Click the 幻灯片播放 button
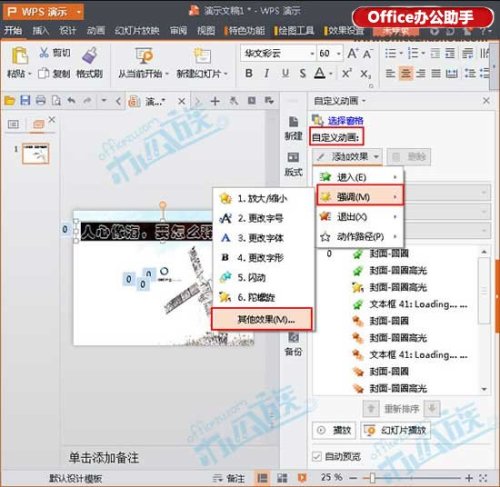 point(395,430)
